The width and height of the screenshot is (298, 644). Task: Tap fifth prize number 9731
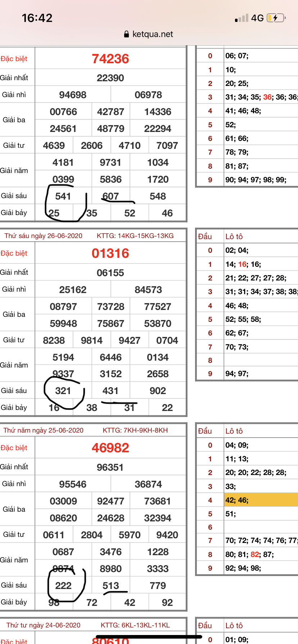click(x=110, y=163)
